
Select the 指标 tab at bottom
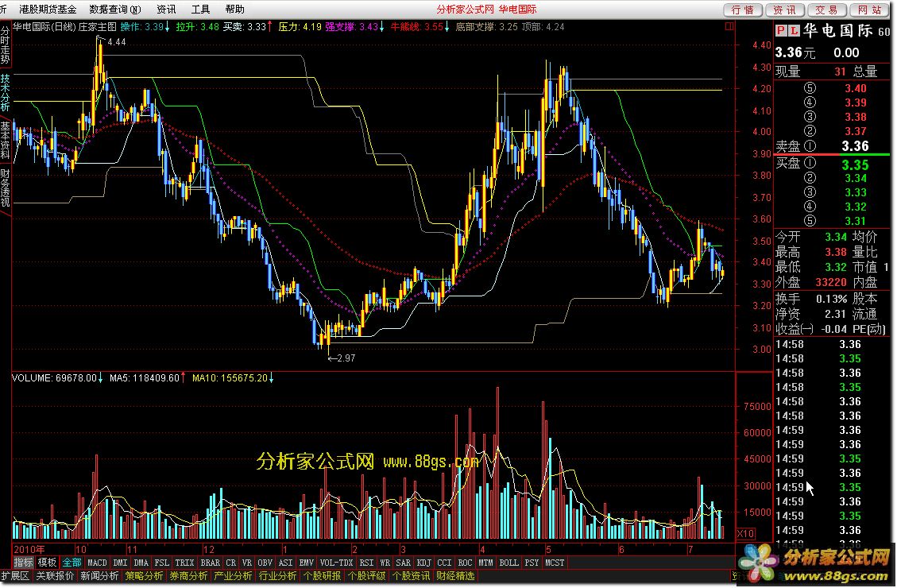click(x=24, y=563)
